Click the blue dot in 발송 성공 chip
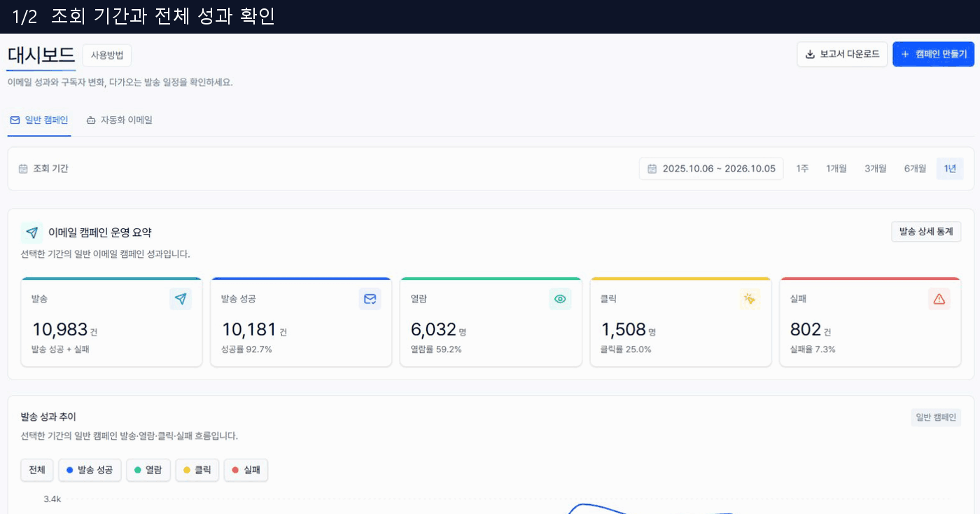 tap(69, 471)
